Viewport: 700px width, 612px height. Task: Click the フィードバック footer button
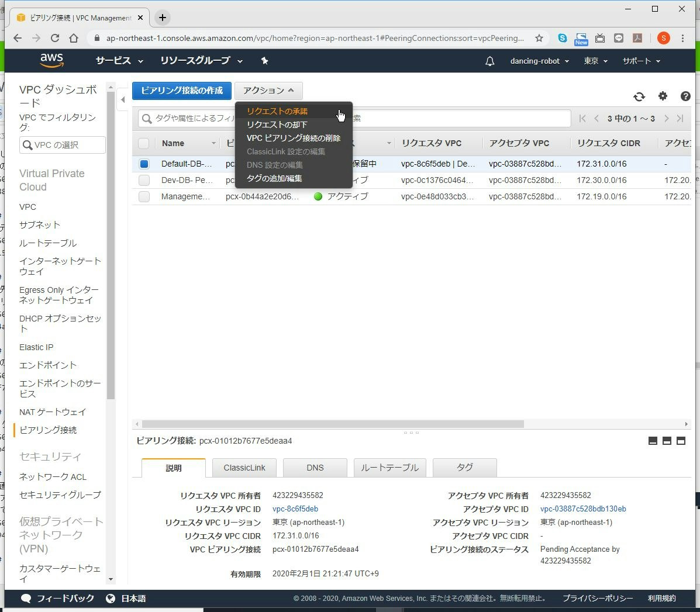click(58, 599)
